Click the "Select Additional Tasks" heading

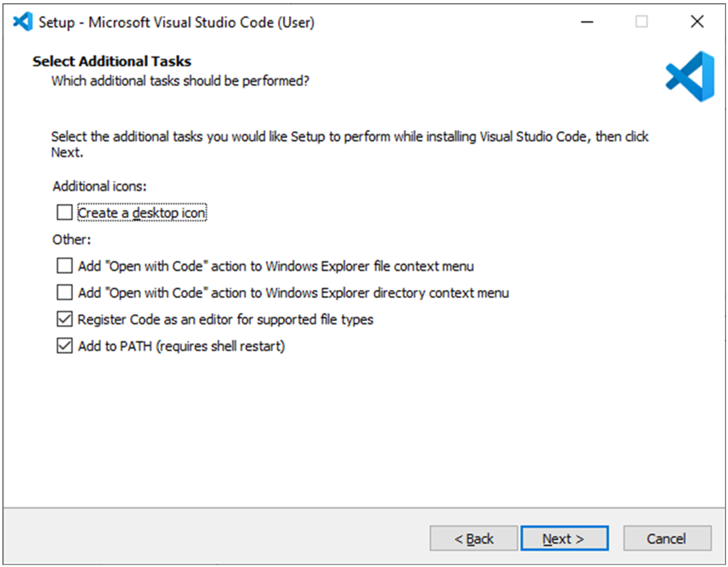[112, 61]
